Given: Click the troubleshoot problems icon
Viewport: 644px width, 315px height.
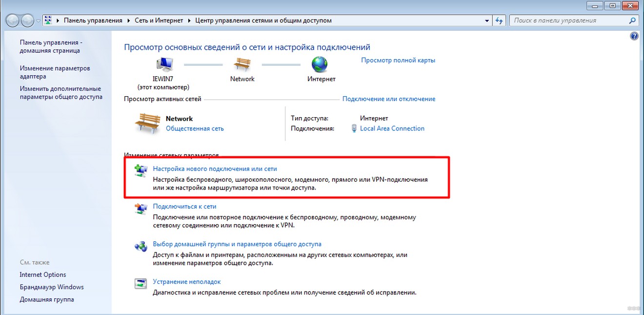Looking at the screenshot, I should coord(141,283).
